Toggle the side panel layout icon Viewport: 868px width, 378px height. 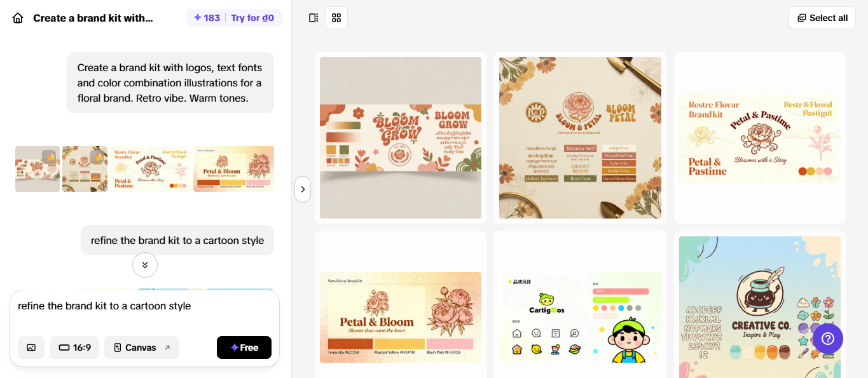pos(313,18)
